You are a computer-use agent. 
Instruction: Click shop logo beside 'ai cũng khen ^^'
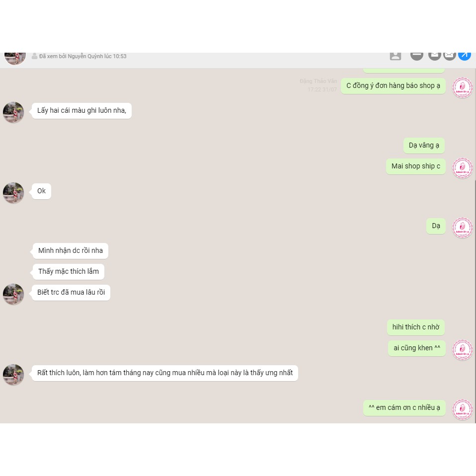[x=463, y=350]
